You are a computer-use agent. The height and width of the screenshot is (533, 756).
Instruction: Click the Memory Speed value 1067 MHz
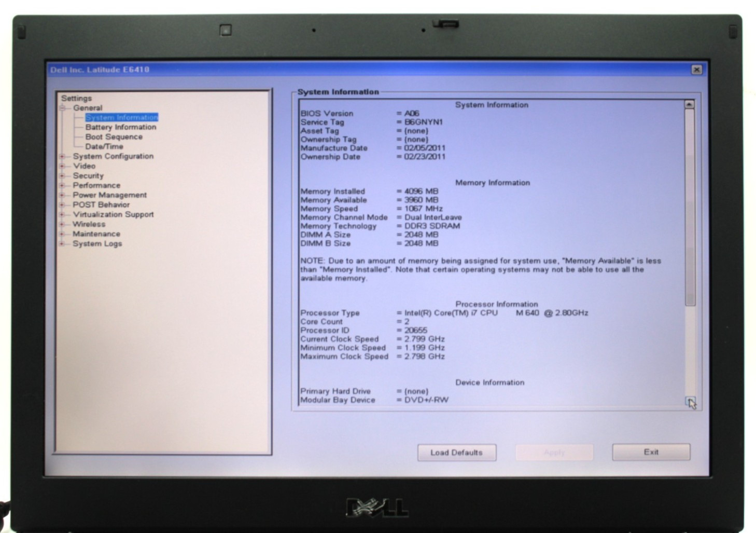point(424,209)
